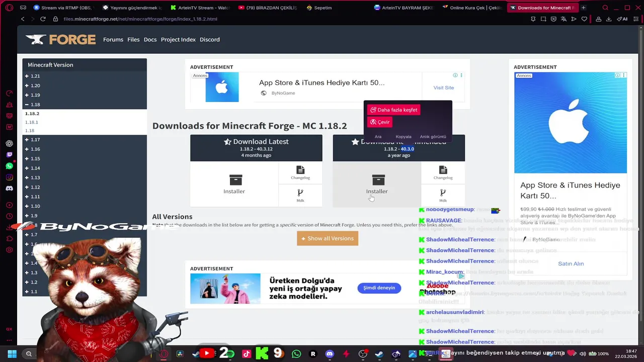Open WhatsApp in the Opera sidebar
This screenshot has height=362, width=644.
coord(9,166)
